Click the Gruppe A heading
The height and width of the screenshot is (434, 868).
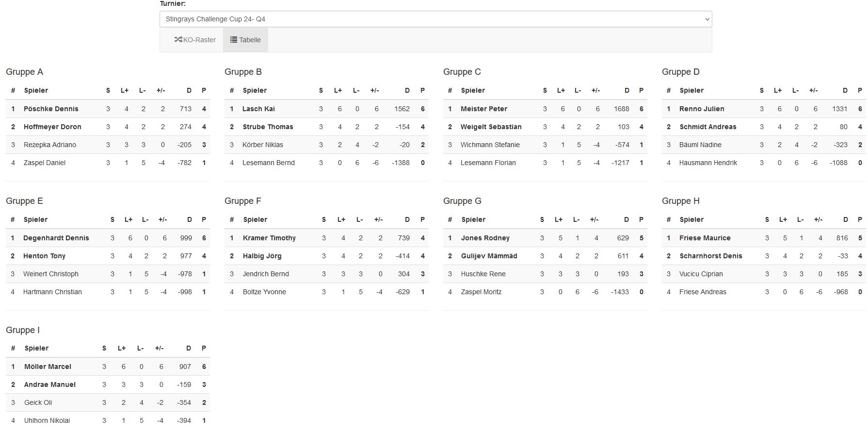(24, 72)
